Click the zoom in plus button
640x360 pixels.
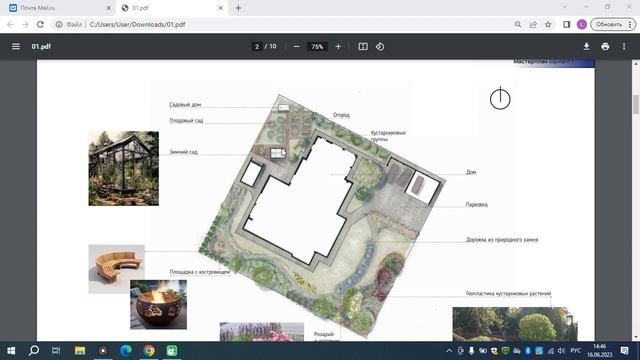click(x=338, y=47)
